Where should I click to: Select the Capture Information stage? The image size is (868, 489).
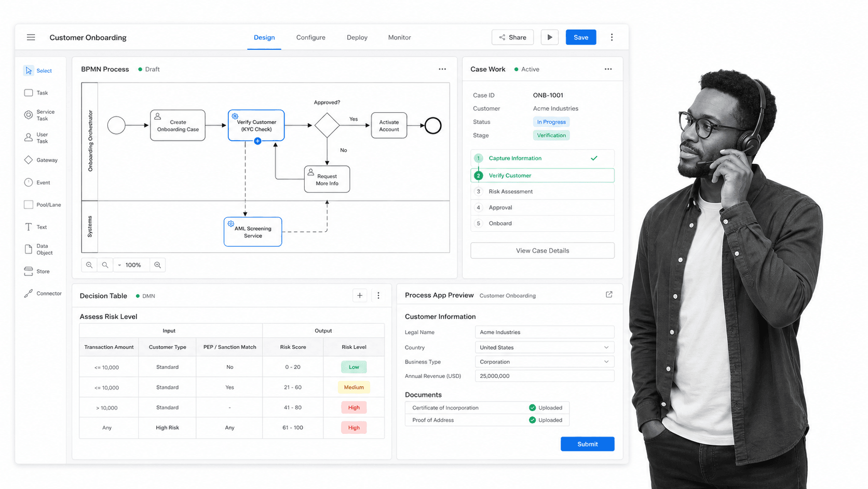tap(542, 158)
